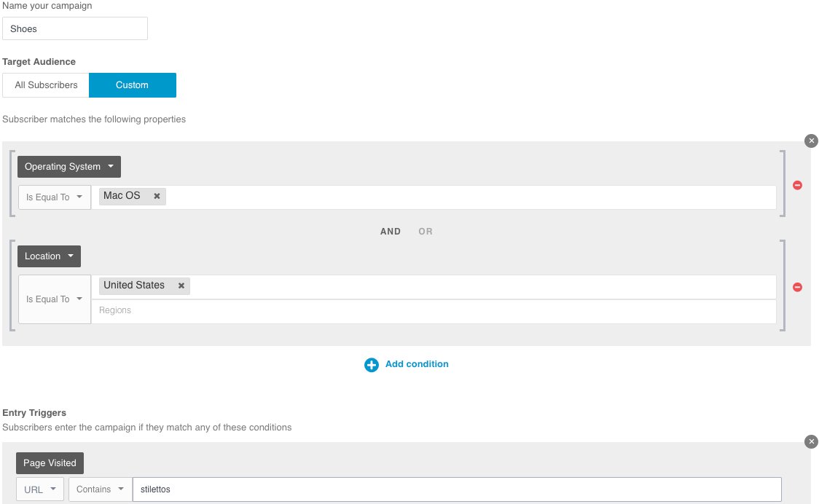Open the Operating System property dropdown
The image size is (819, 504).
69,167
